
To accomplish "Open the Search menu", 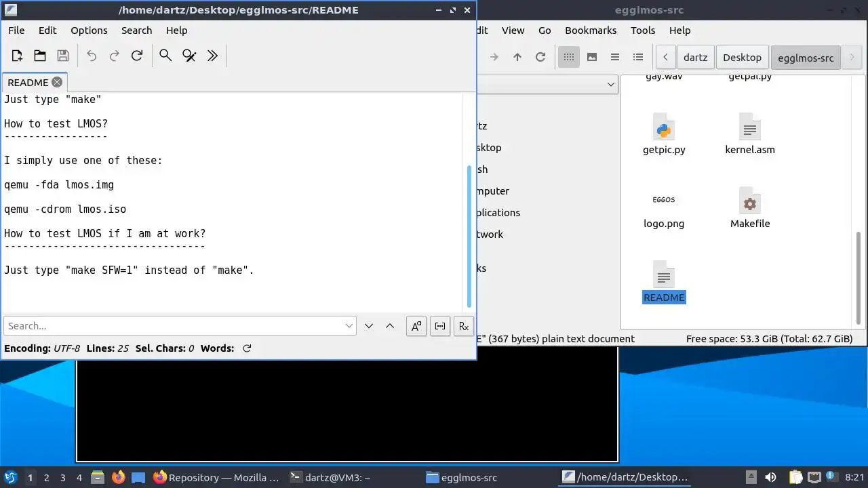I will coord(136,30).
